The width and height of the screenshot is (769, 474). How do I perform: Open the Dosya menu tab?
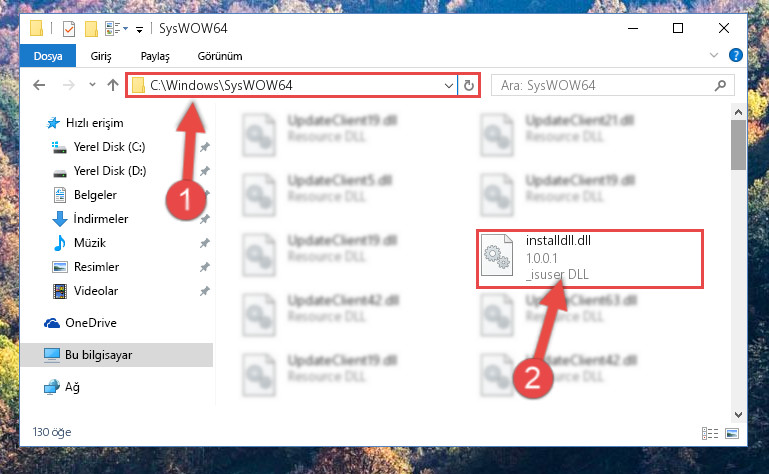pos(48,56)
